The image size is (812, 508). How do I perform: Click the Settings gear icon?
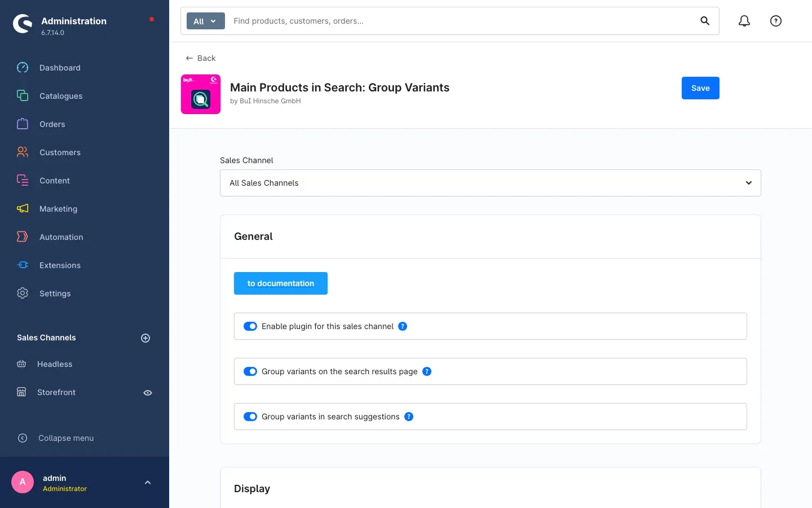(x=23, y=294)
